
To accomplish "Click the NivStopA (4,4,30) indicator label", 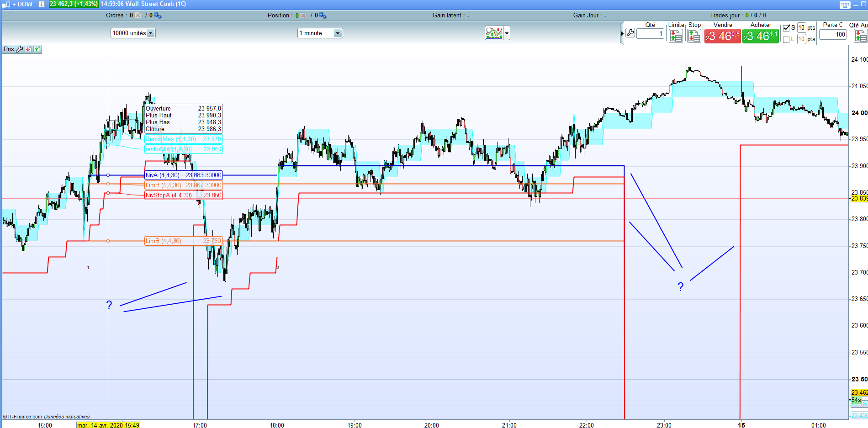I will click(169, 195).
